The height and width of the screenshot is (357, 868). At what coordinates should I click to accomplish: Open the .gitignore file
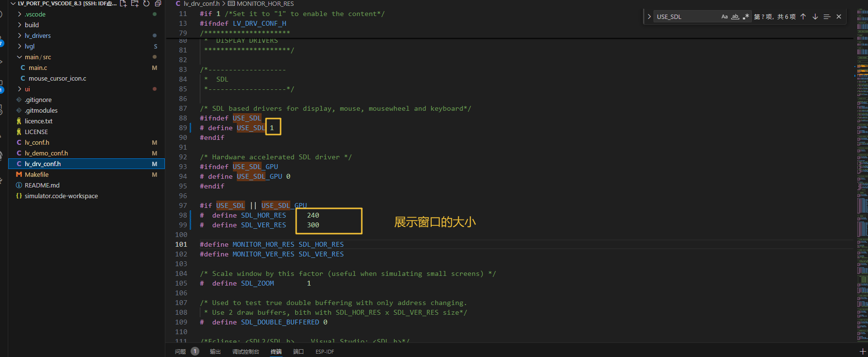coord(87,100)
